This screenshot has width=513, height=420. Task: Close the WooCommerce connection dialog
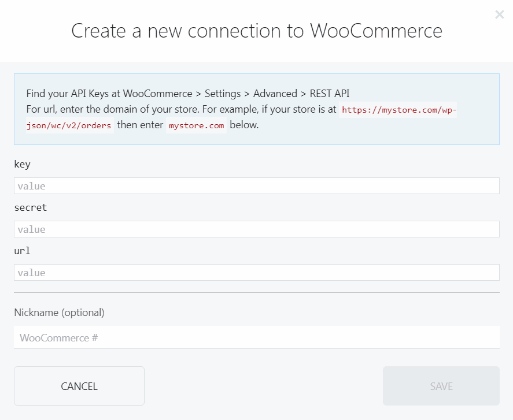499,14
